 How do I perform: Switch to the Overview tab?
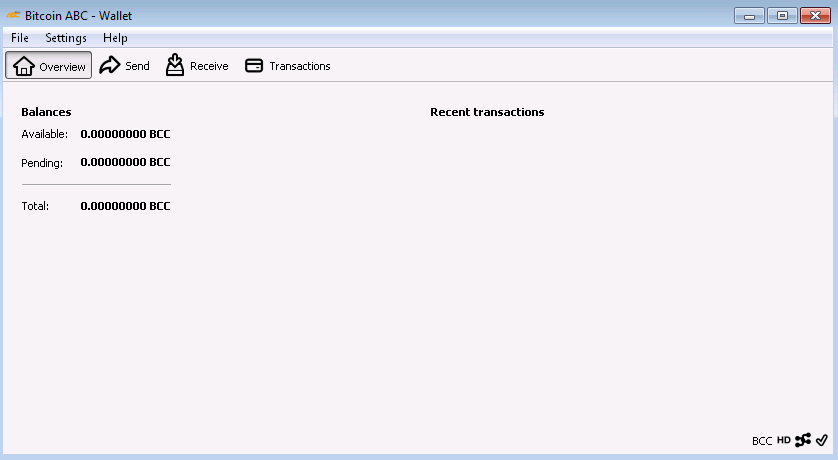tap(49, 65)
